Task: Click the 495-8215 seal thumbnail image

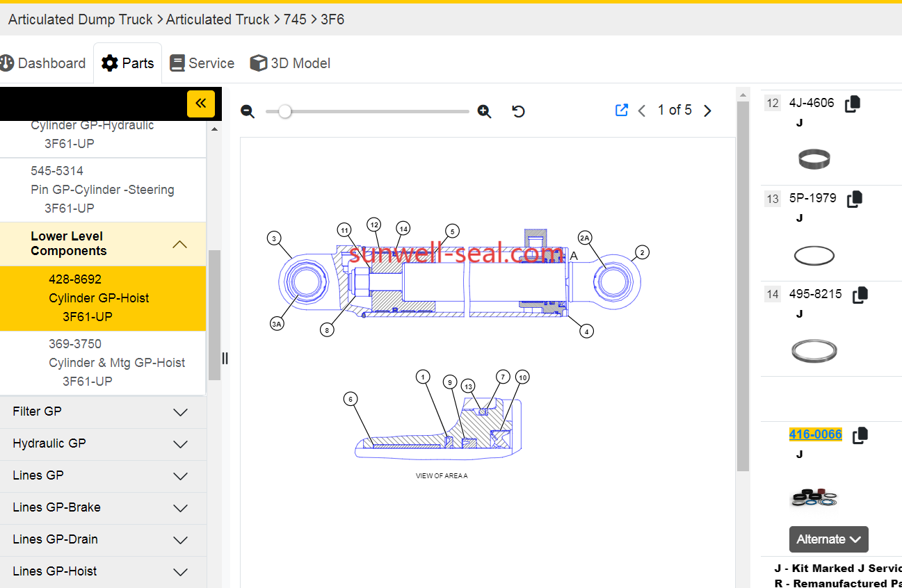Action: coord(814,350)
